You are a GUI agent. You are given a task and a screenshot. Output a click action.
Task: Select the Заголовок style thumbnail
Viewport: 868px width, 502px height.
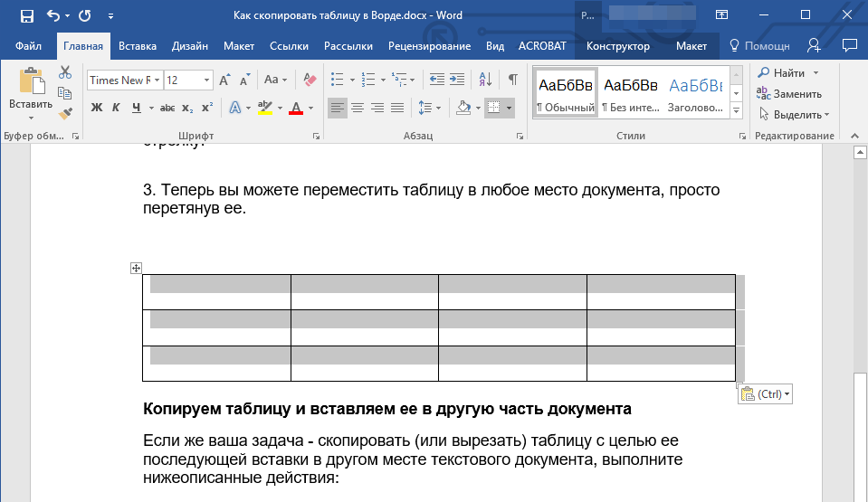[695, 94]
